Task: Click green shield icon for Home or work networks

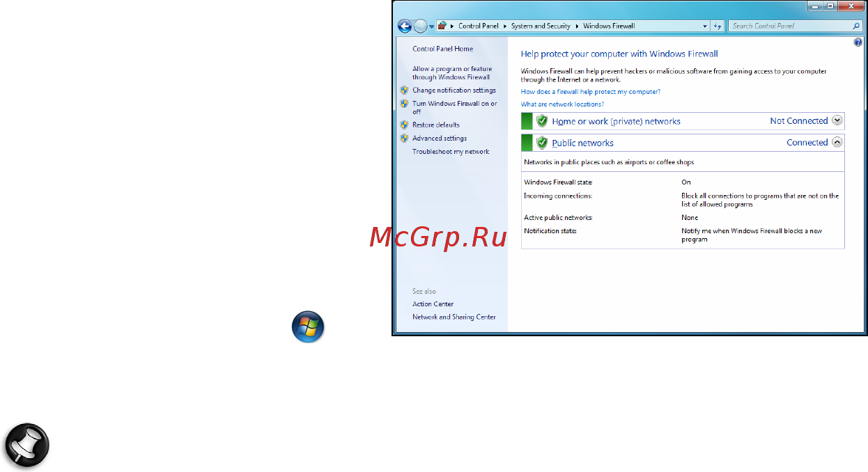Action: (x=542, y=120)
